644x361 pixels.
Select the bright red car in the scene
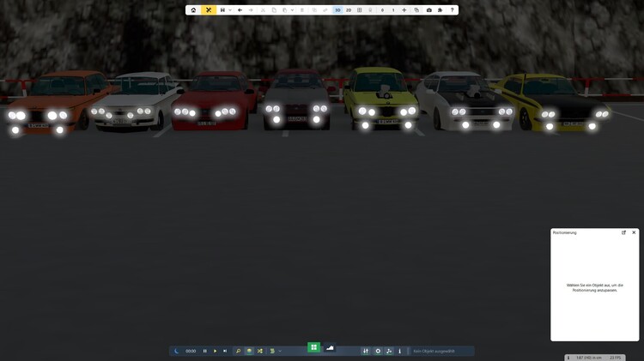[214, 102]
